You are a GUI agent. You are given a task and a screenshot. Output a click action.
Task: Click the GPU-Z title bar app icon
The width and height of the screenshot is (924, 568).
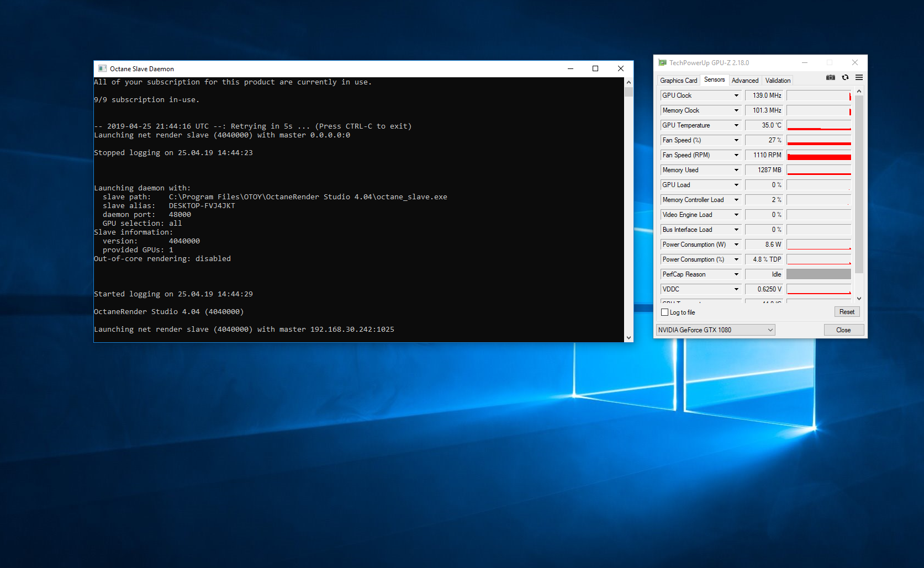pyautogui.click(x=662, y=63)
